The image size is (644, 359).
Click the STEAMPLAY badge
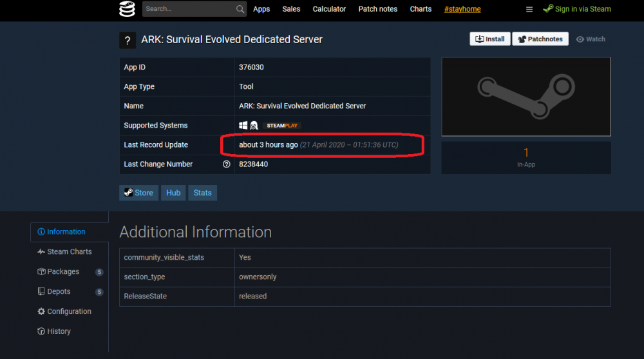[x=282, y=126]
